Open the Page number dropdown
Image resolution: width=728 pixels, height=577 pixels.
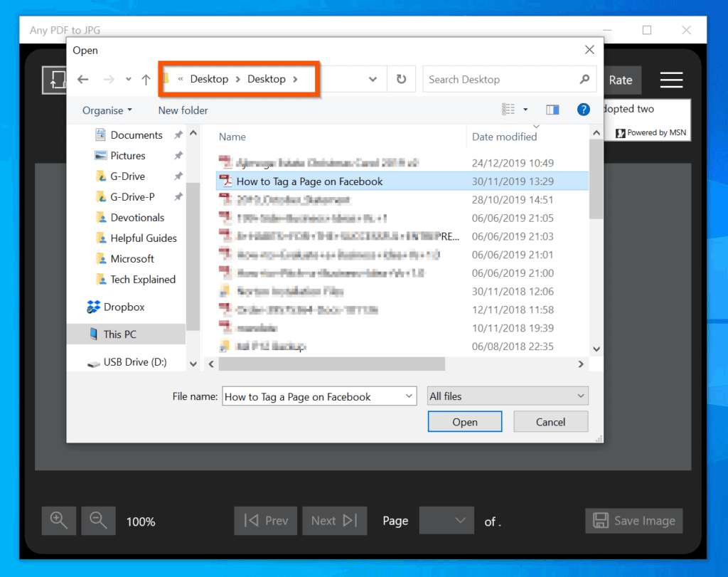point(446,521)
